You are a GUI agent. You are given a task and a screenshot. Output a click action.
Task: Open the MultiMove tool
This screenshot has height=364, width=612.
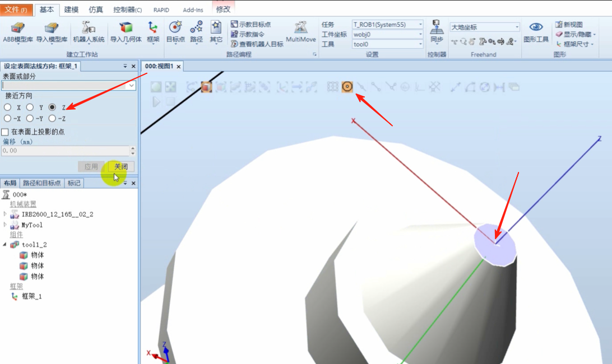click(x=300, y=32)
